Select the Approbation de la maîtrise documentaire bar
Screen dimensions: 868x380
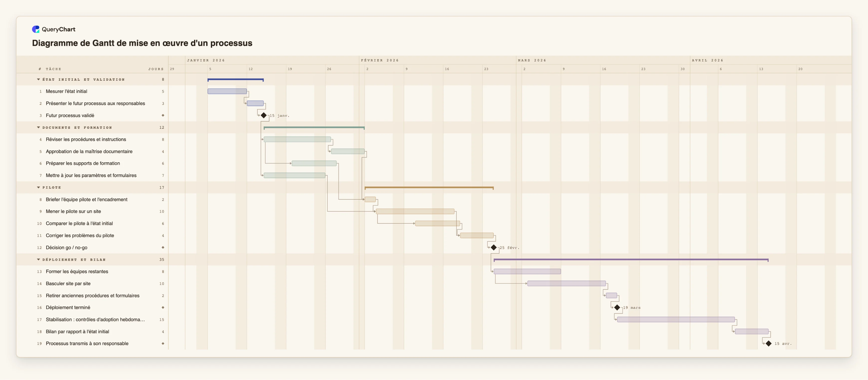[x=348, y=151]
